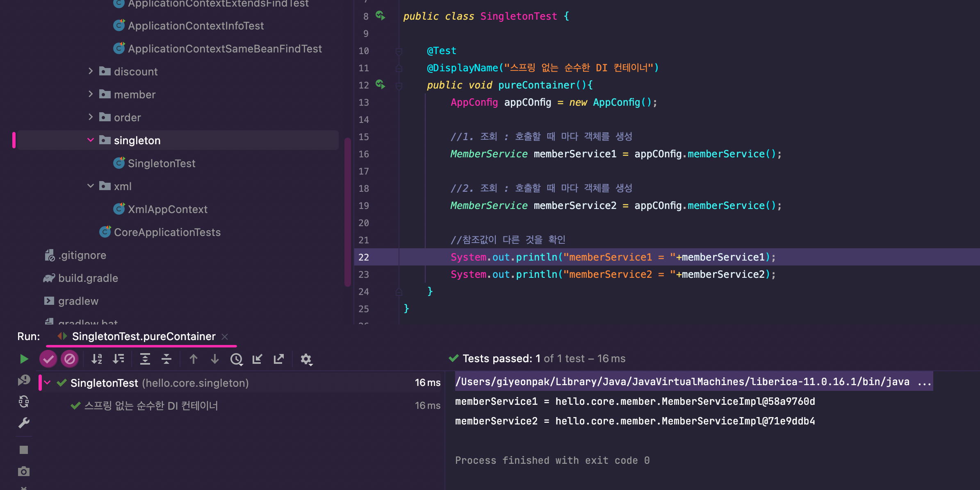
Task: Fold the pureContainer method at line 12
Action: click(399, 85)
